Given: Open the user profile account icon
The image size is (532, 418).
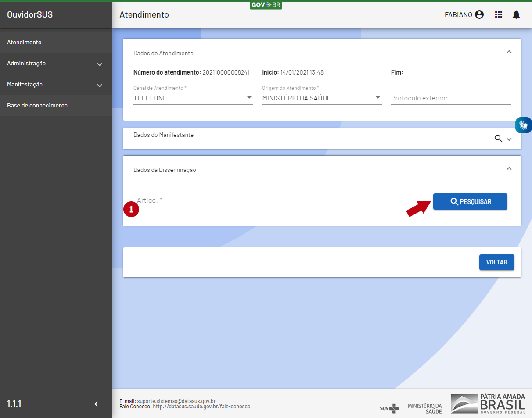Looking at the screenshot, I should click(479, 14).
